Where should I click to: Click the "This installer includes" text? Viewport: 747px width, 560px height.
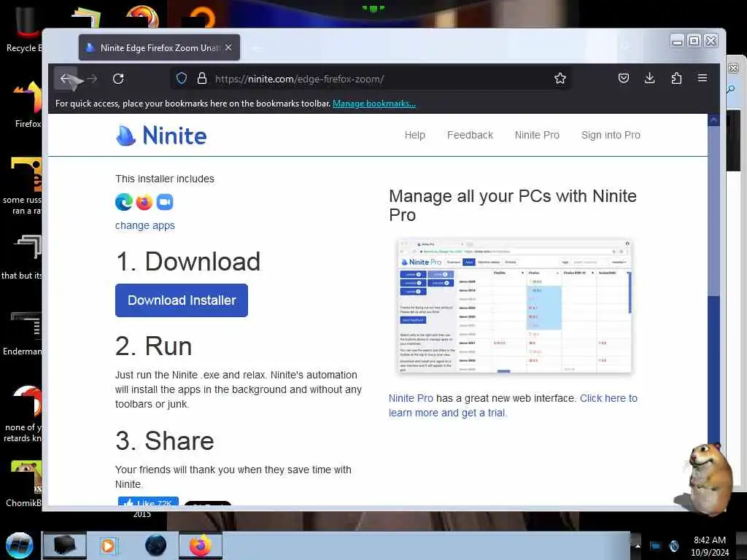tap(165, 179)
